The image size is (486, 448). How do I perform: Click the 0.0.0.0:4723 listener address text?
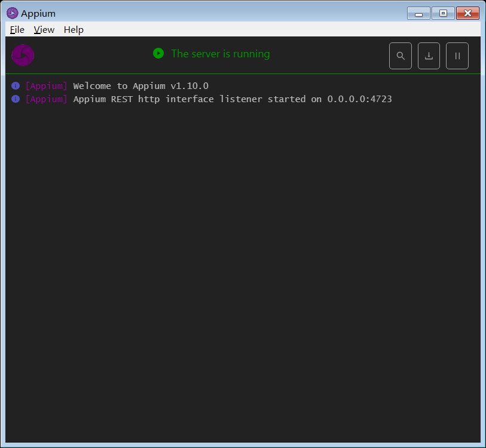click(359, 99)
